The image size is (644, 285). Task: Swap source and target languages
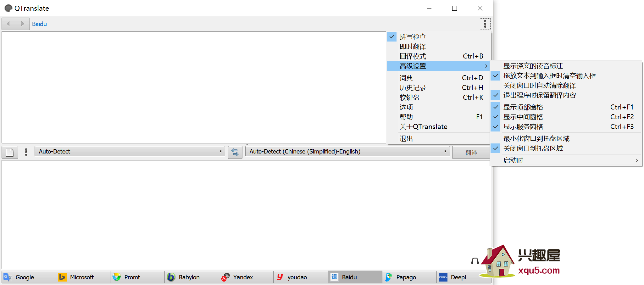[x=235, y=152]
